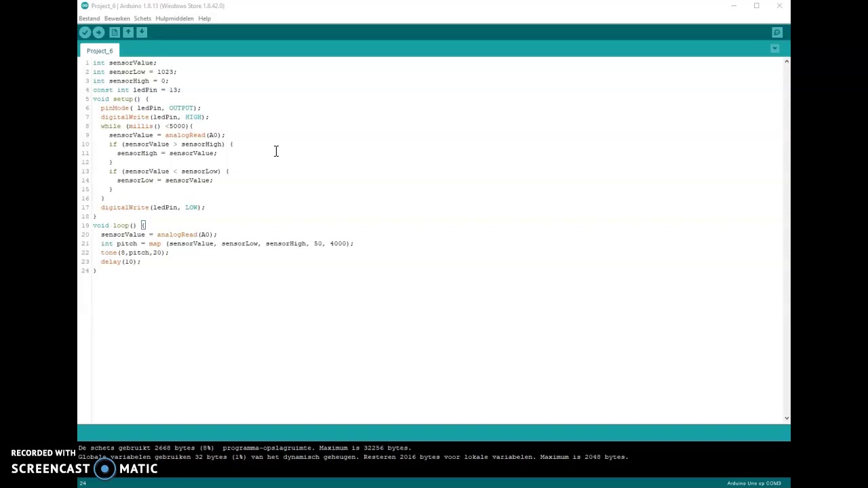This screenshot has height=488, width=868.
Task: Expand the tab options dropdown arrow
Action: pos(775,49)
